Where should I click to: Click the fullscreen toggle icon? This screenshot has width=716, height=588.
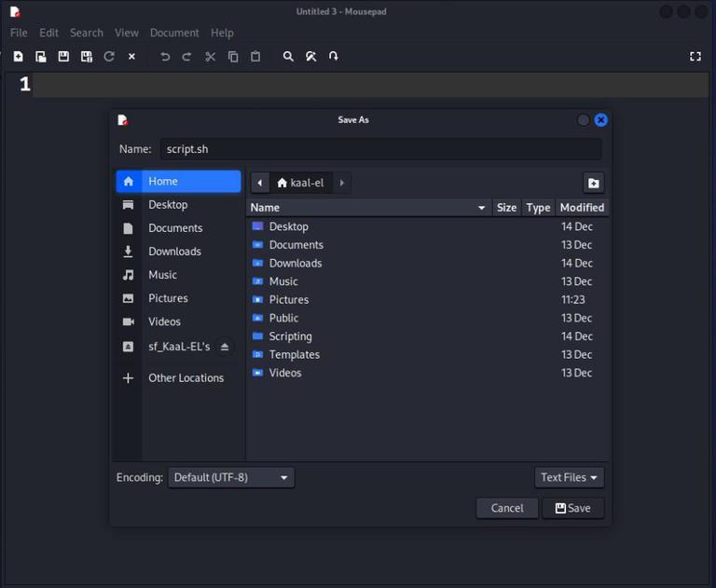coord(695,56)
